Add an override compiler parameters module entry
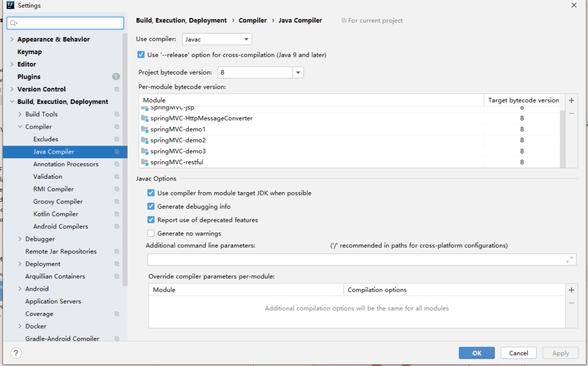588x366 pixels. point(571,290)
